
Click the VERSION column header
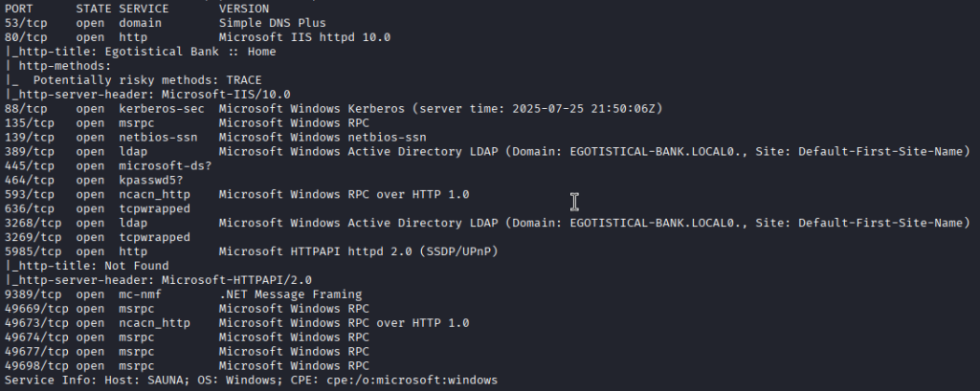(246, 8)
